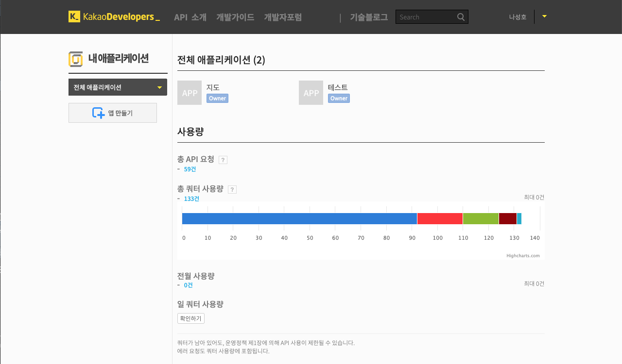Click the 내애플리케이션 sidebar heading
Image resolution: width=622 pixels, height=364 pixels.
[119, 59]
